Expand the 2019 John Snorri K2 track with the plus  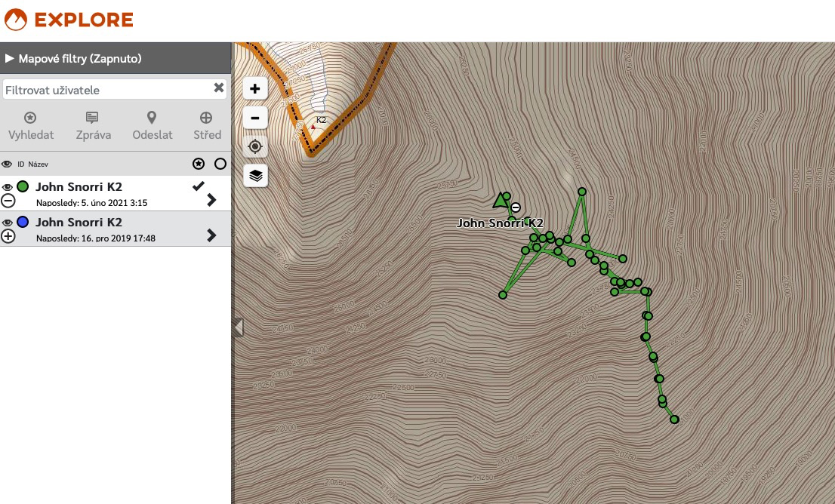click(x=8, y=236)
